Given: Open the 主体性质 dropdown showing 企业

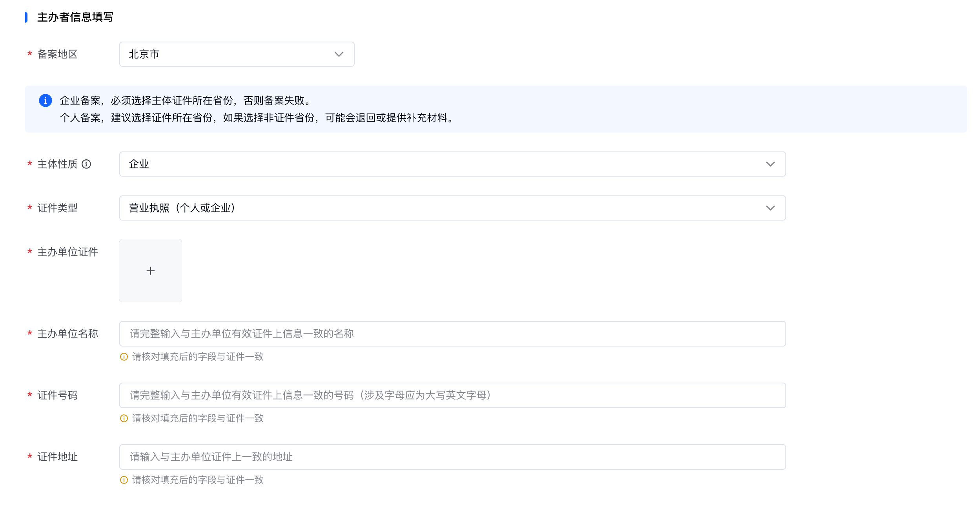Looking at the screenshot, I should (432, 164).
